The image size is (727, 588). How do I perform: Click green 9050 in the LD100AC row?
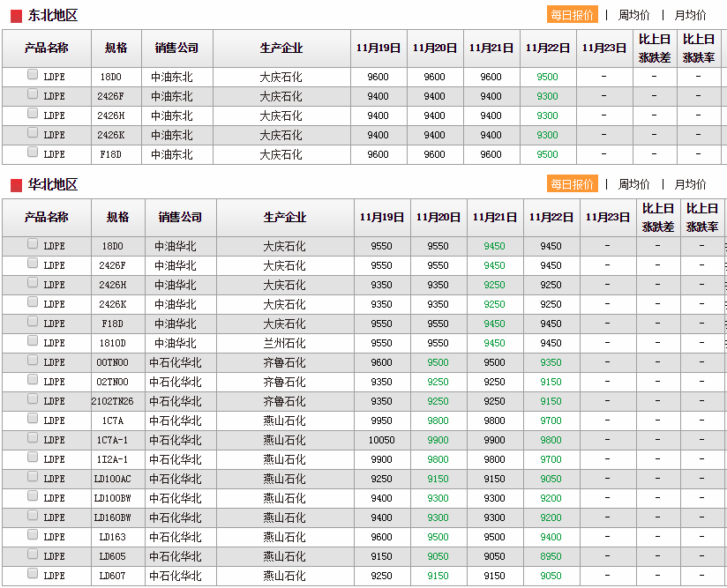coord(551,479)
